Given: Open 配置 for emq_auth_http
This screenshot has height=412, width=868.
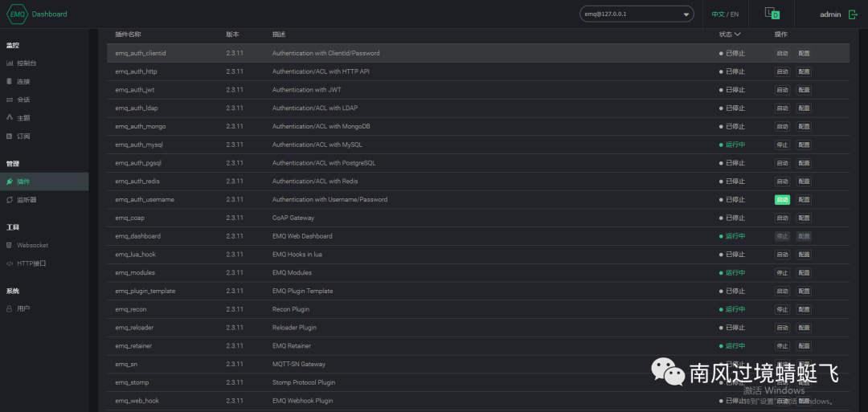Looking at the screenshot, I should tap(804, 71).
